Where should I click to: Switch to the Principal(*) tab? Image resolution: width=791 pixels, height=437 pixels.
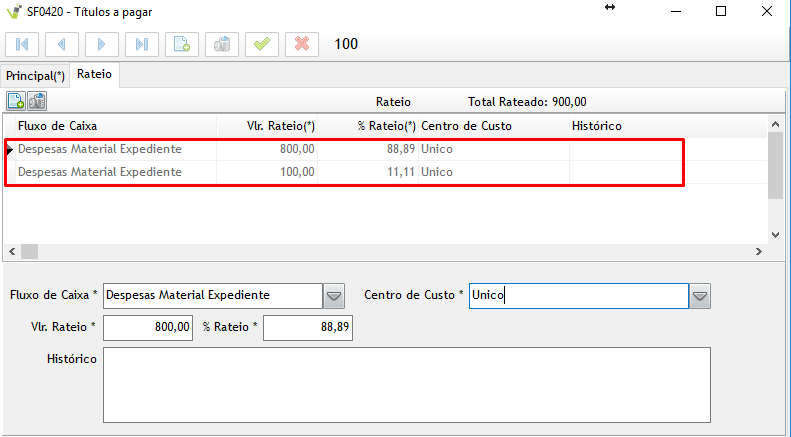coord(34,76)
